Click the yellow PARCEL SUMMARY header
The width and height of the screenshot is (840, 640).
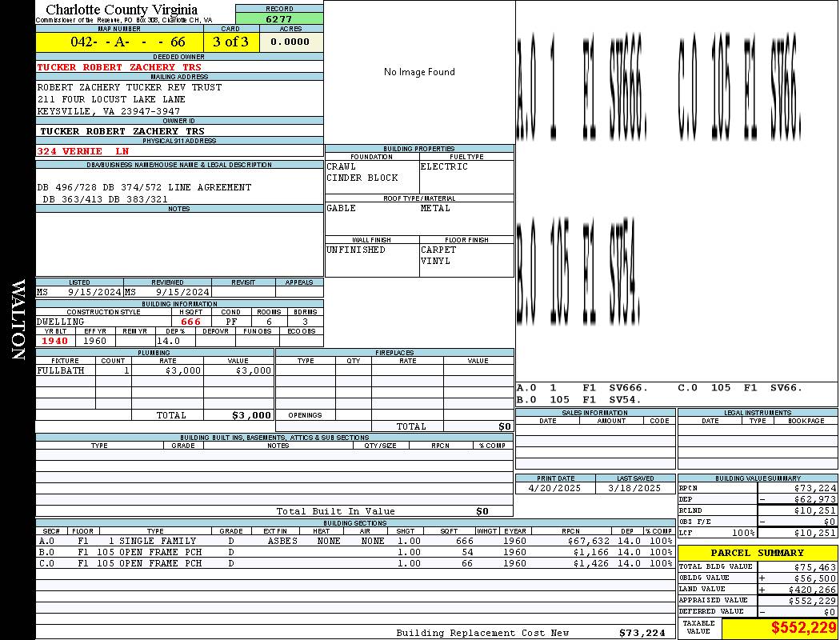(757, 553)
